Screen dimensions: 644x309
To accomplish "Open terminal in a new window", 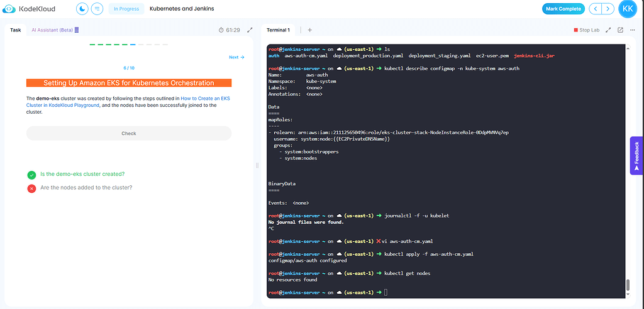I will 620,30.
